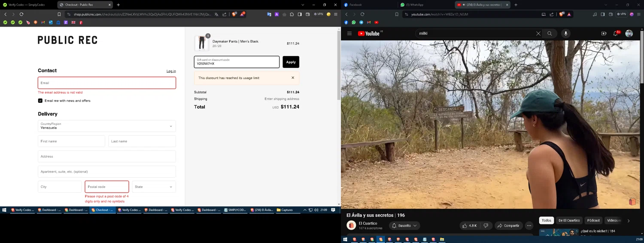The width and height of the screenshot is (644, 243).
Task: Open notification center in taskbar
Action: [x=333, y=210]
